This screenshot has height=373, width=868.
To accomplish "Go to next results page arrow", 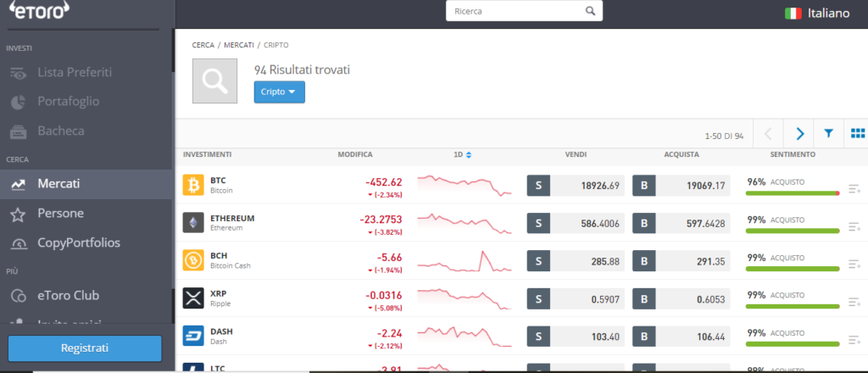I will 799,133.
